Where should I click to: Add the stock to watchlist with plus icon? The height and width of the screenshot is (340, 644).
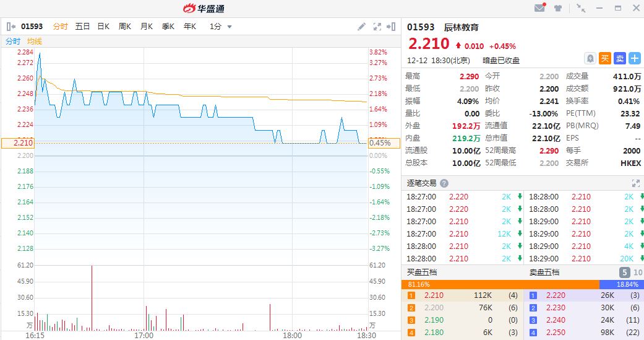pos(635,58)
